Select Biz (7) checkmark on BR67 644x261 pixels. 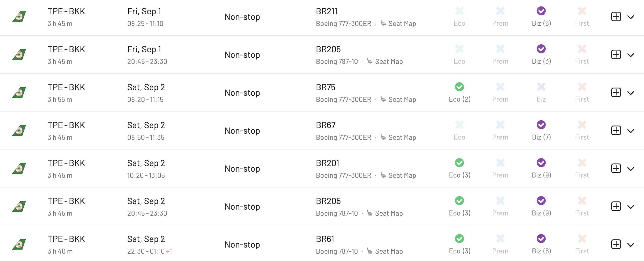(541, 125)
